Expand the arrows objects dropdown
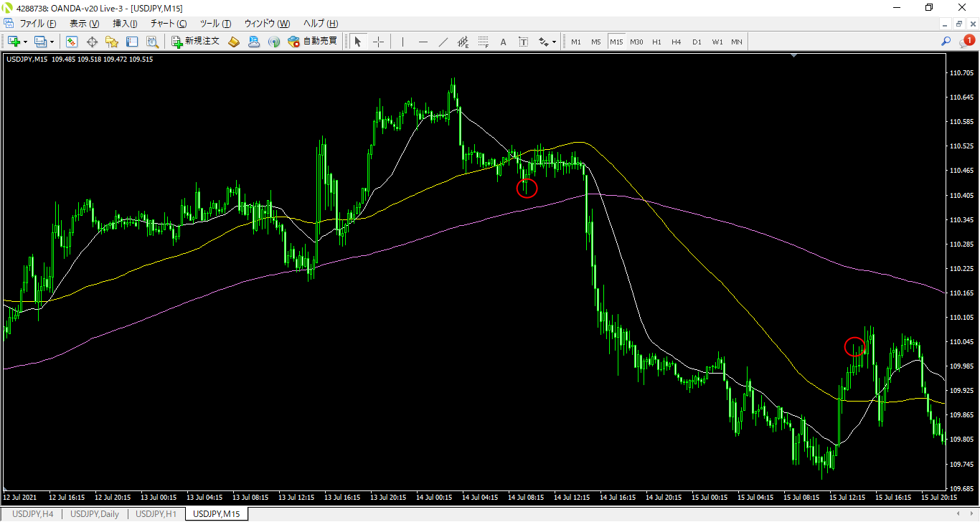The width and height of the screenshot is (980, 522). pos(555,42)
